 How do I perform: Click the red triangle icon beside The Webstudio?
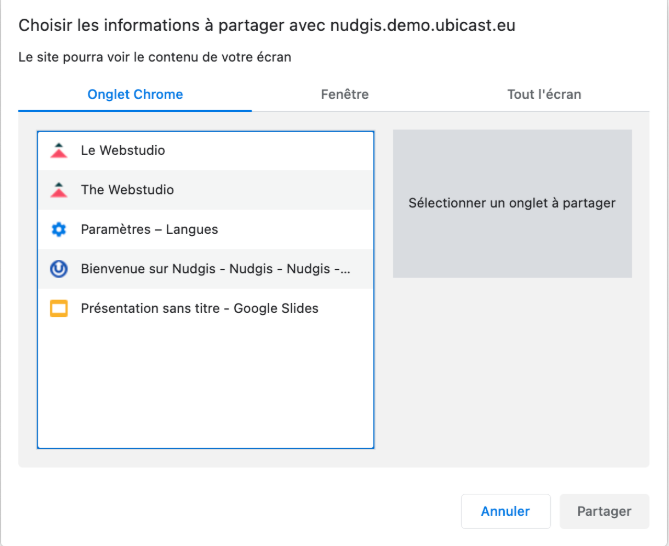[x=59, y=190]
